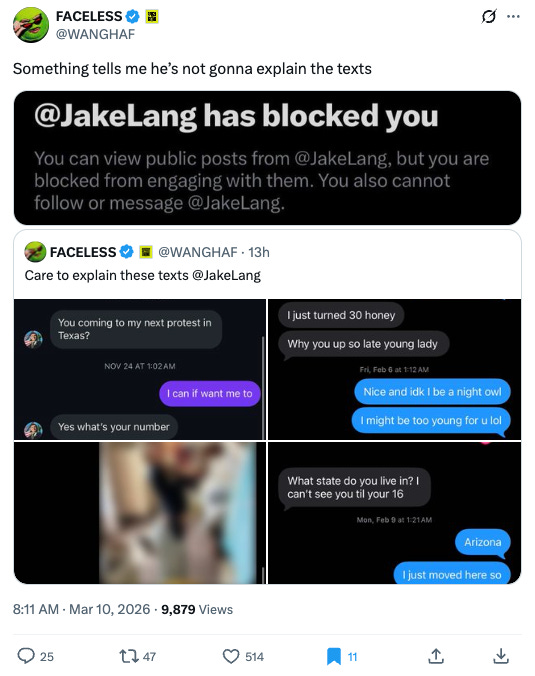Viewport: 535px width, 676px height.
Task: View the blurred image thumbnail
Action: coord(140,513)
